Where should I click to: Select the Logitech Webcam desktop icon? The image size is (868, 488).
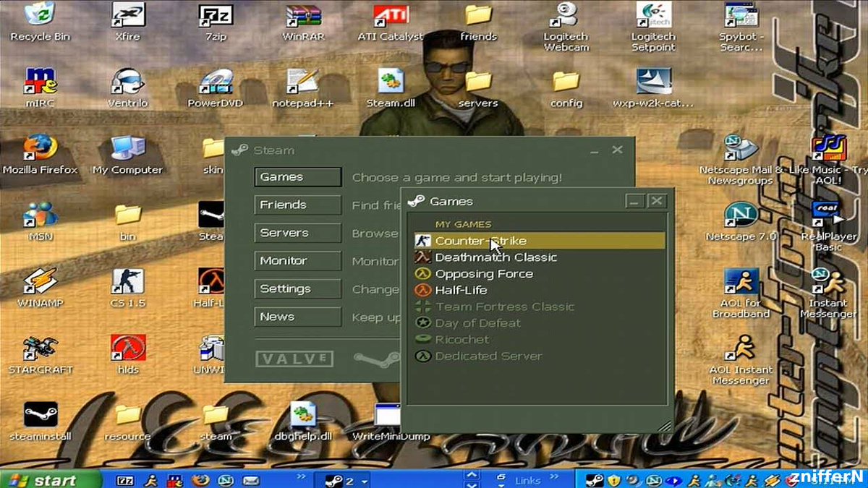(x=566, y=27)
